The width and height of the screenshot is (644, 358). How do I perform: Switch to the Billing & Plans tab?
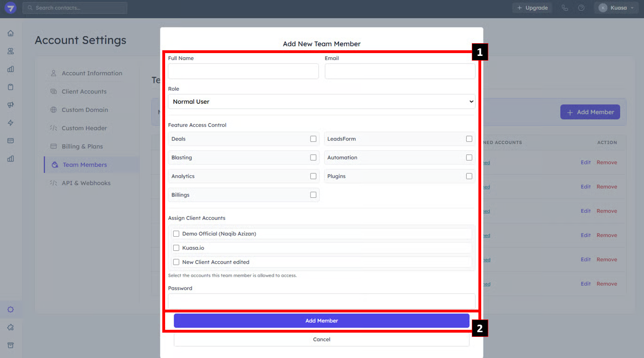point(82,147)
